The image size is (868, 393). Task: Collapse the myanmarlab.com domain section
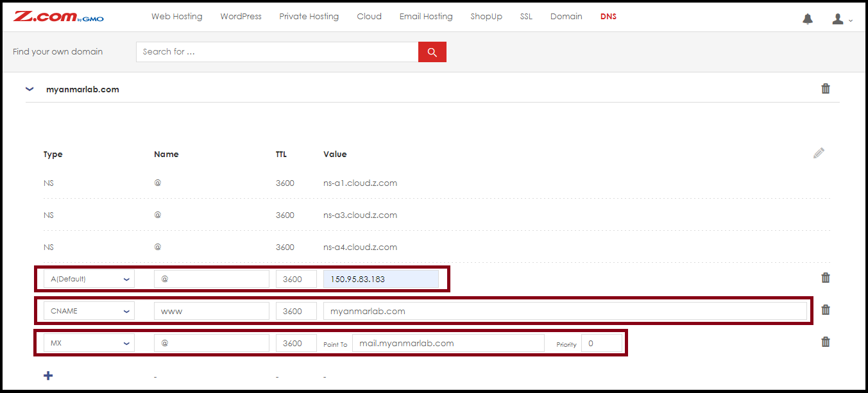click(x=30, y=90)
